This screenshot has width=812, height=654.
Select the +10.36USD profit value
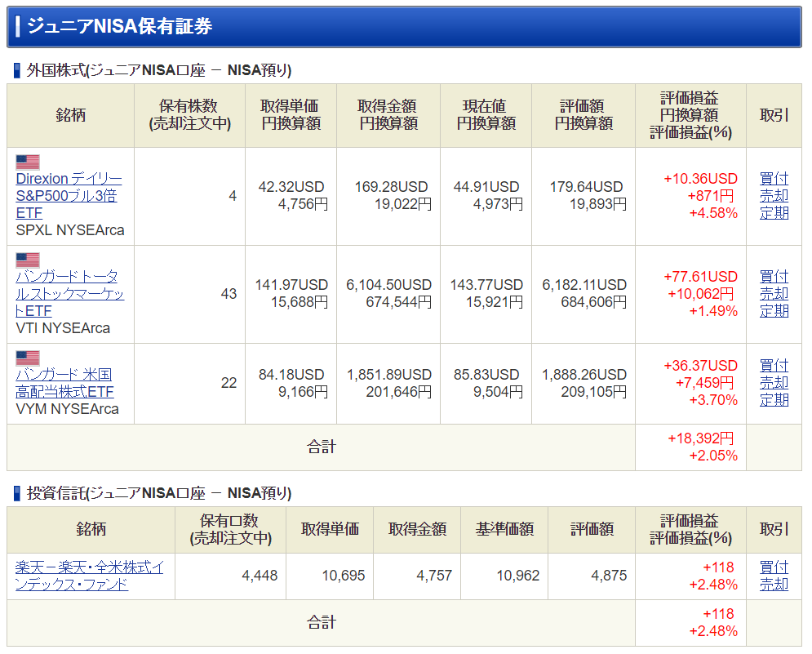(x=701, y=179)
